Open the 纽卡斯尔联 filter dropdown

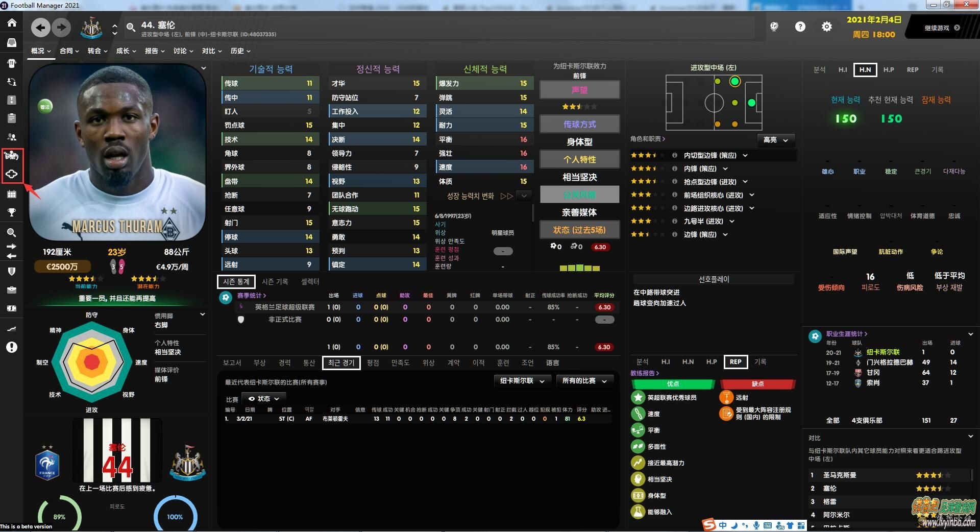click(x=522, y=381)
